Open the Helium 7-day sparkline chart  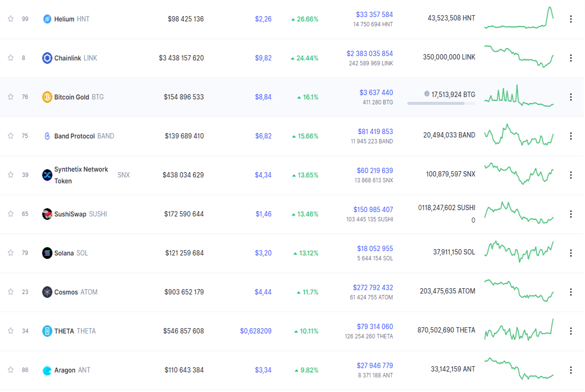[519, 18]
